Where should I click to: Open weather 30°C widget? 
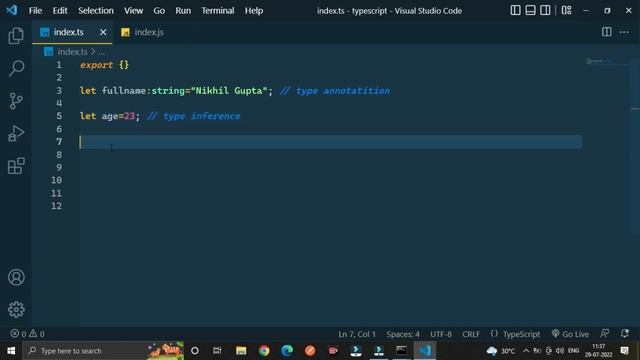[500, 351]
